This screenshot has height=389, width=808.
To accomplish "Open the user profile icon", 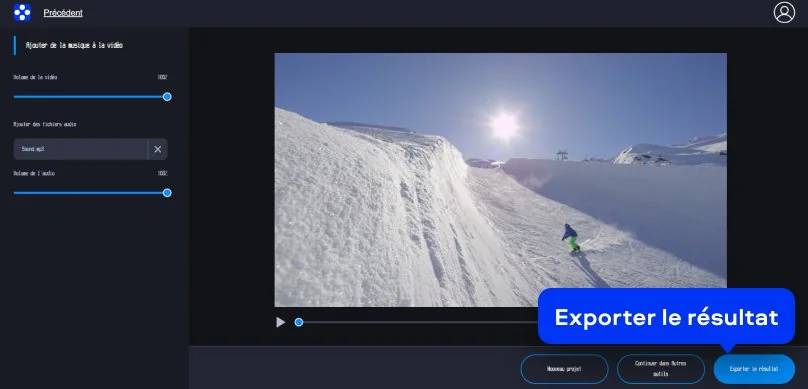I will pos(784,12).
